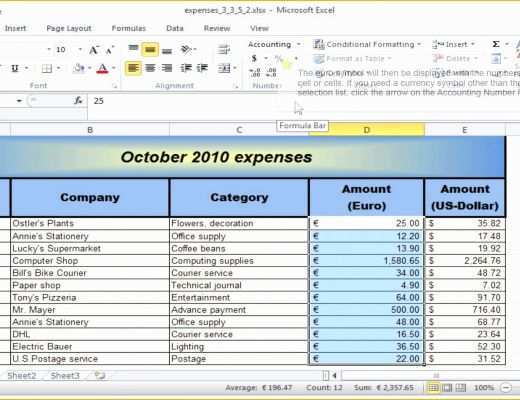Click the Borders icon
This screenshot has width=520, height=400.
[x=47, y=69]
